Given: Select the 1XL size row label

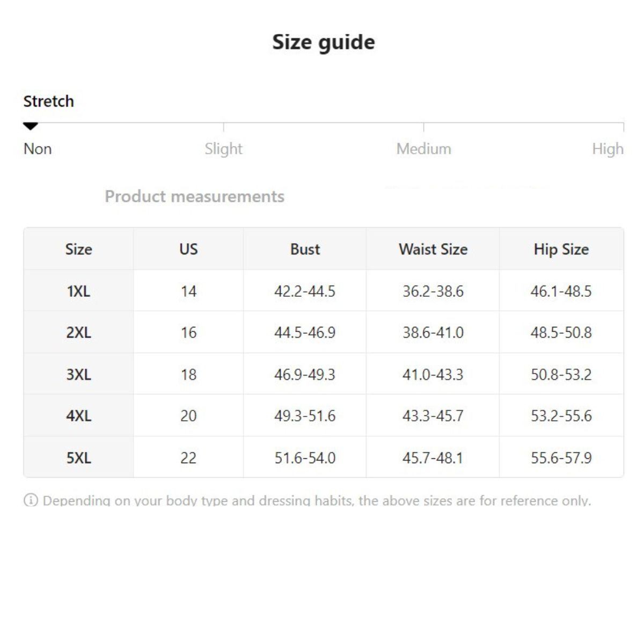Looking at the screenshot, I should pyautogui.click(x=78, y=291).
